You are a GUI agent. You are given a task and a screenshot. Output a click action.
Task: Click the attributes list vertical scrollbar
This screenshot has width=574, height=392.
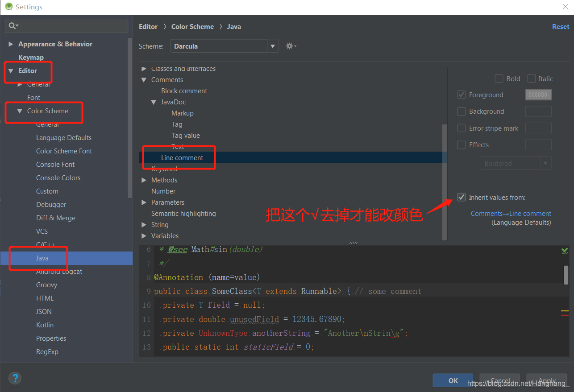[445, 182]
